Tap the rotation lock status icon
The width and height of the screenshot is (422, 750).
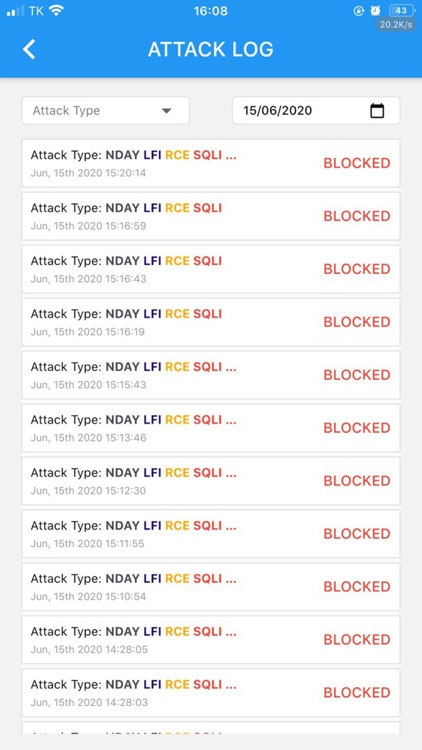pos(359,11)
